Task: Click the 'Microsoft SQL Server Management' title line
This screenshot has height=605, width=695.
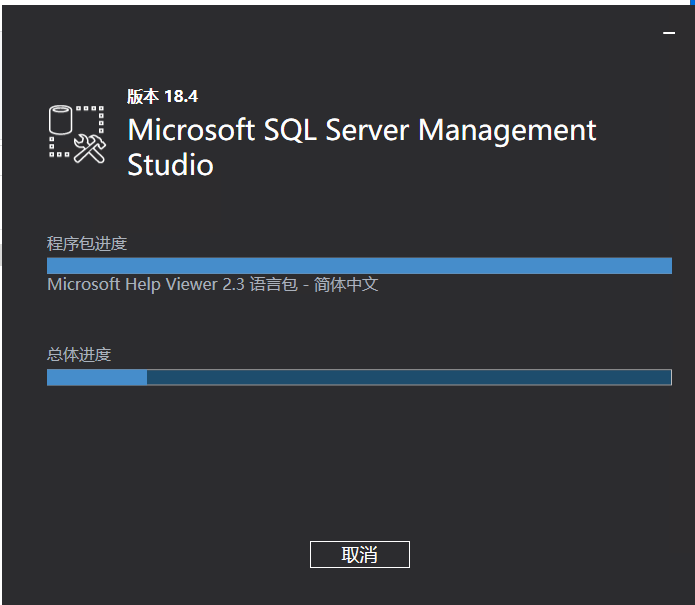Action: pos(362,130)
